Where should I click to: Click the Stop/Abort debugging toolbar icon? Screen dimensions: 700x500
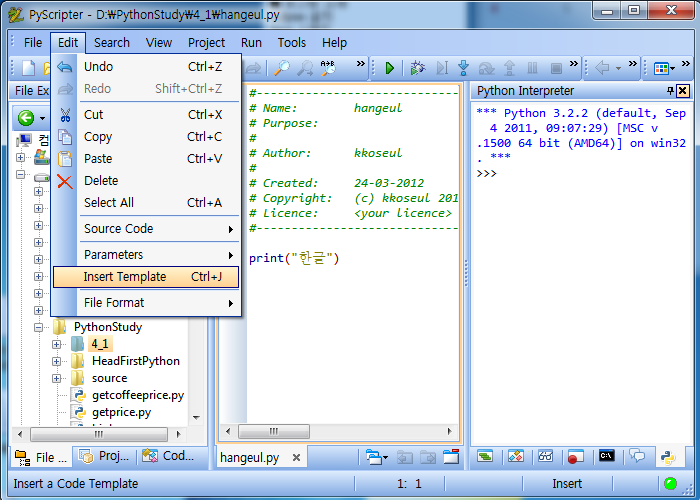pos(556,68)
